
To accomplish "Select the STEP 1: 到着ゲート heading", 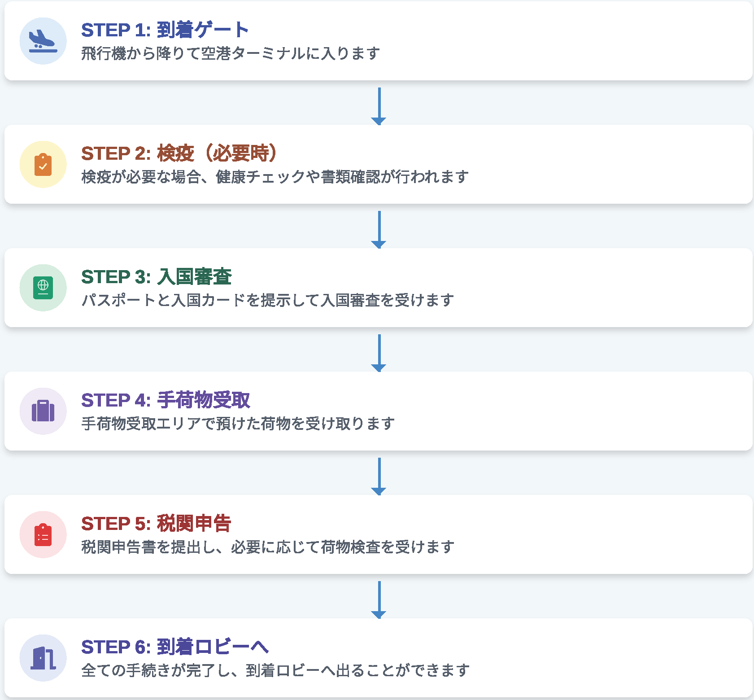I will point(165,30).
